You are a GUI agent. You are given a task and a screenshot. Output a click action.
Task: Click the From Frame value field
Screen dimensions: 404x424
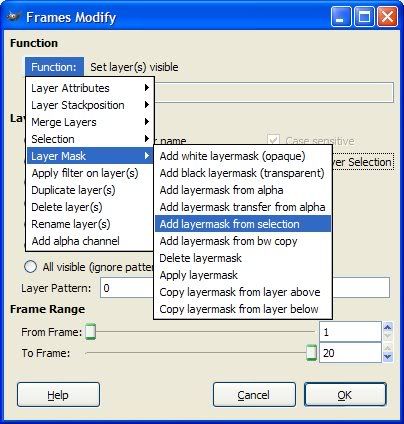[x=350, y=332]
